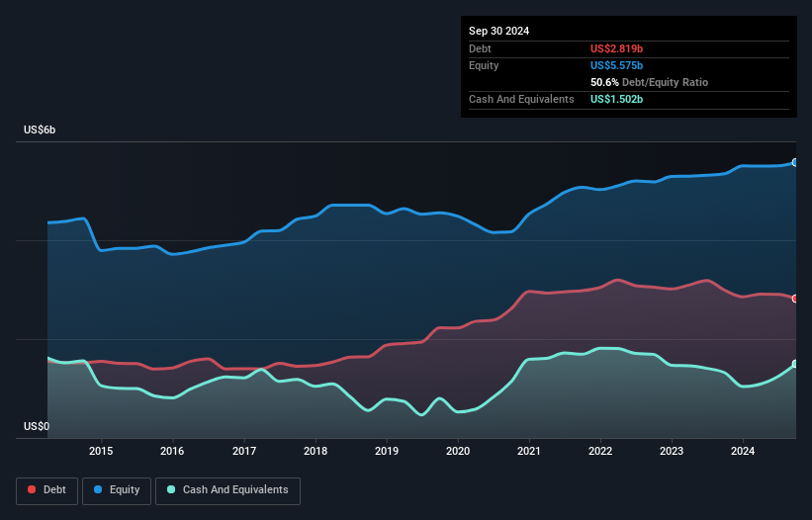Image resolution: width=812 pixels, height=520 pixels.
Task: Click the 2018 x-axis label
Action: [x=316, y=451]
